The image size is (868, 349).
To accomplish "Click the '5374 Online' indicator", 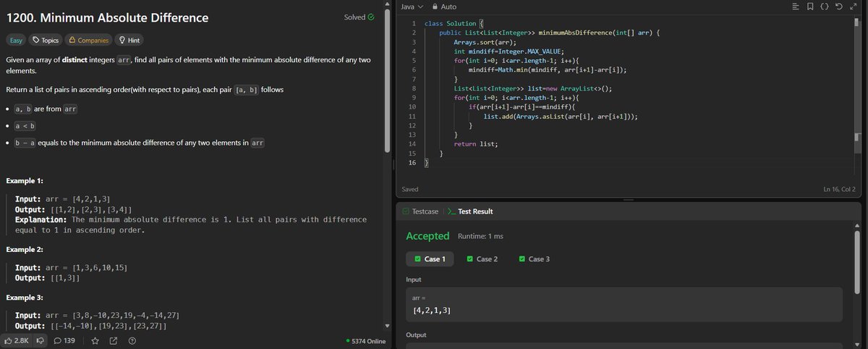I will 367,341.
